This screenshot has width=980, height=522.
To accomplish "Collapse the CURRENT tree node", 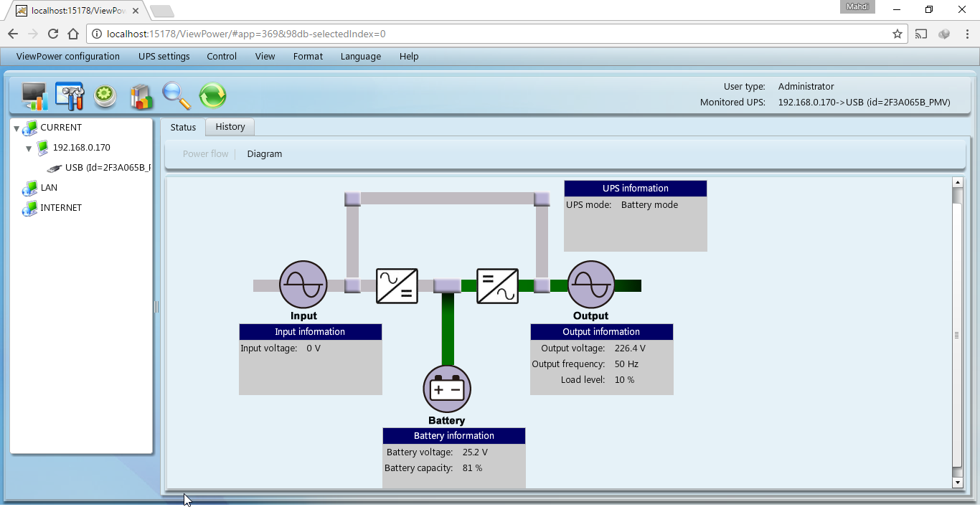I will point(17,128).
